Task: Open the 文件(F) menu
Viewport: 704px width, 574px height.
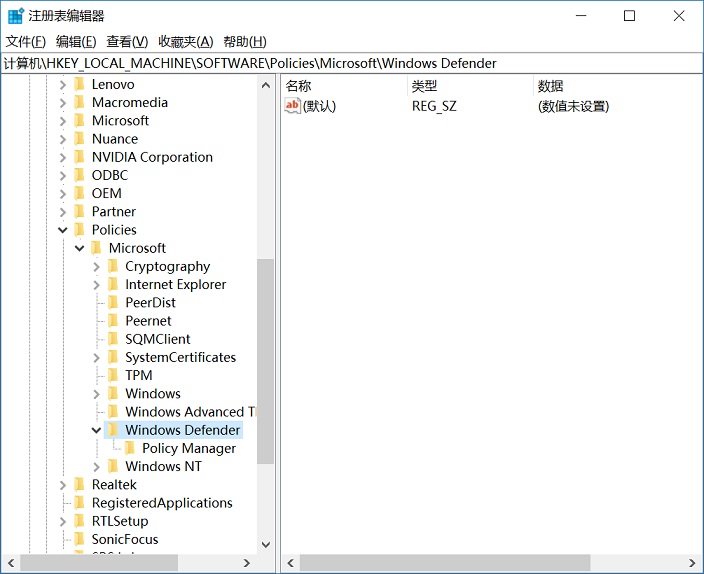Action: (x=26, y=42)
